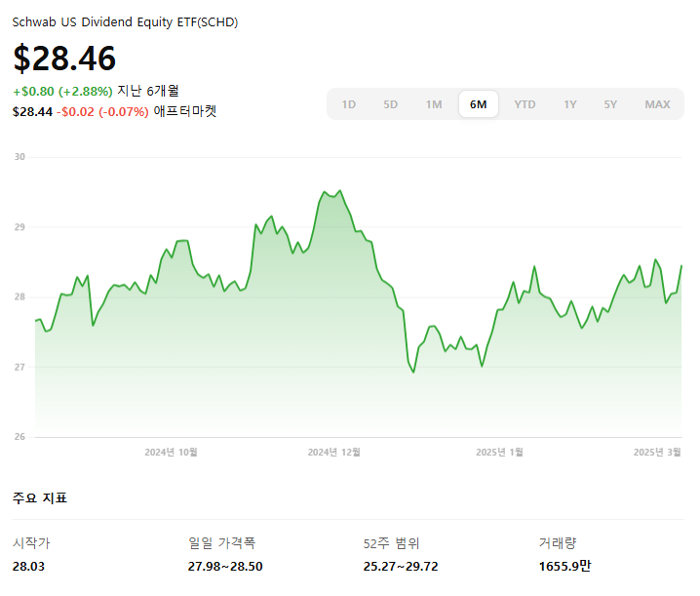Click the 28 y-axis label
700x596 pixels.
19,297
